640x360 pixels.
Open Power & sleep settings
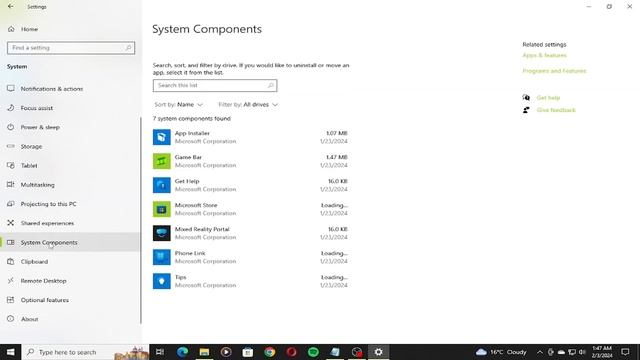[x=40, y=127]
